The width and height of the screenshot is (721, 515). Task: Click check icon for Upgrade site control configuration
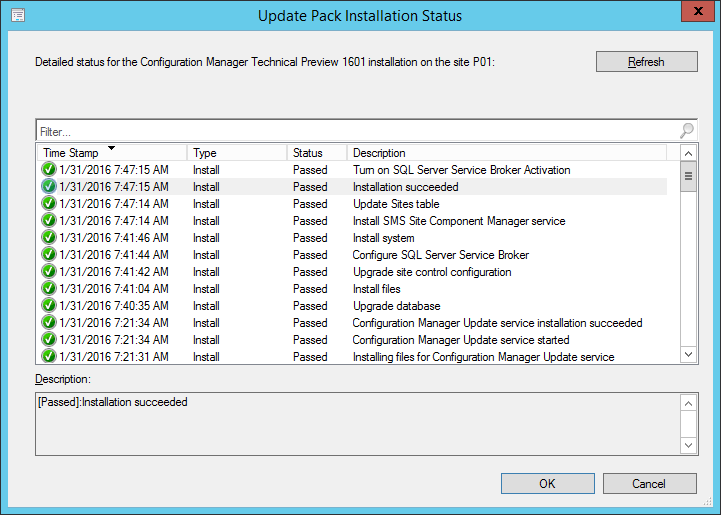[48, 272]
